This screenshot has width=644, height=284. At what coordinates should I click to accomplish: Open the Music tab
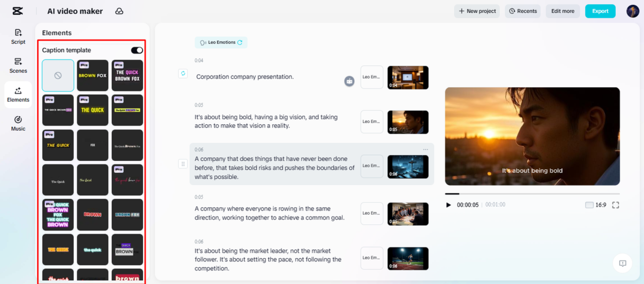coord(18,124)
